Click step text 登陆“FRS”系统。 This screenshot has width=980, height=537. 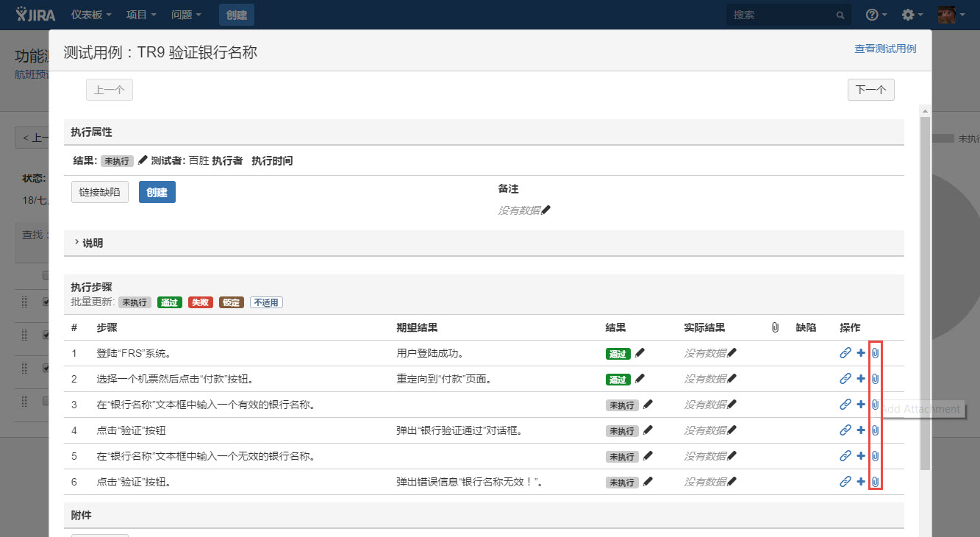click(134, 353)
